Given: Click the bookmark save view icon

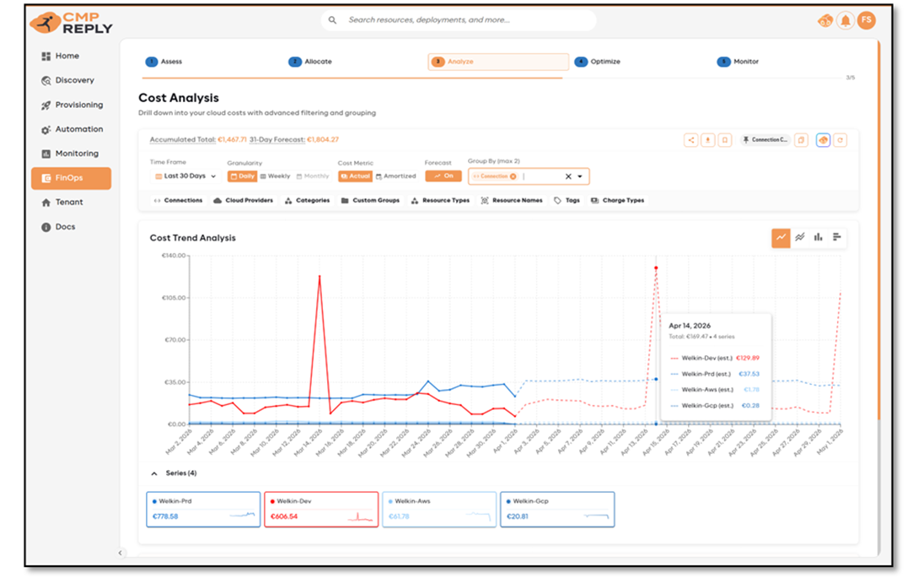Looking at the screenshot, I should pos(724,140).
